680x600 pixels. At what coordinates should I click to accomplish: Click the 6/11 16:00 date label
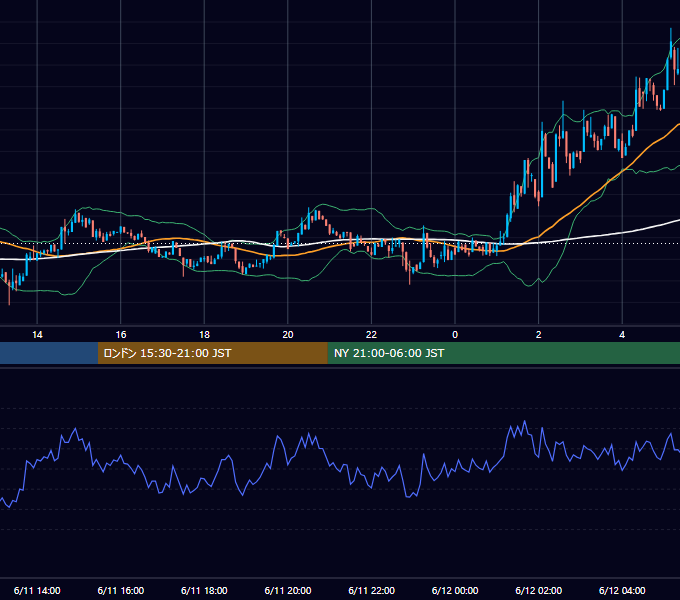121,590
